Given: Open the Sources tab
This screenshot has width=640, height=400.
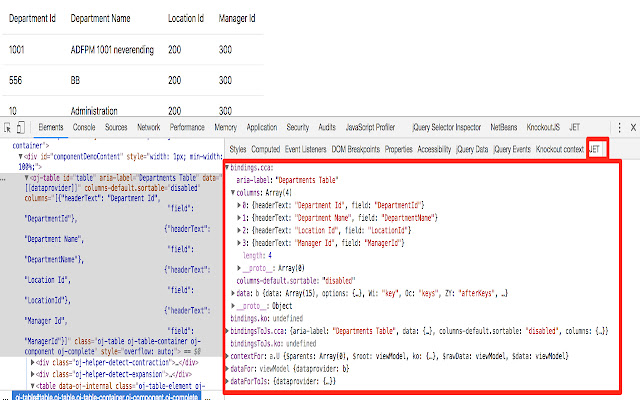Looking at the screenshot, I should (x=116, y=127).
